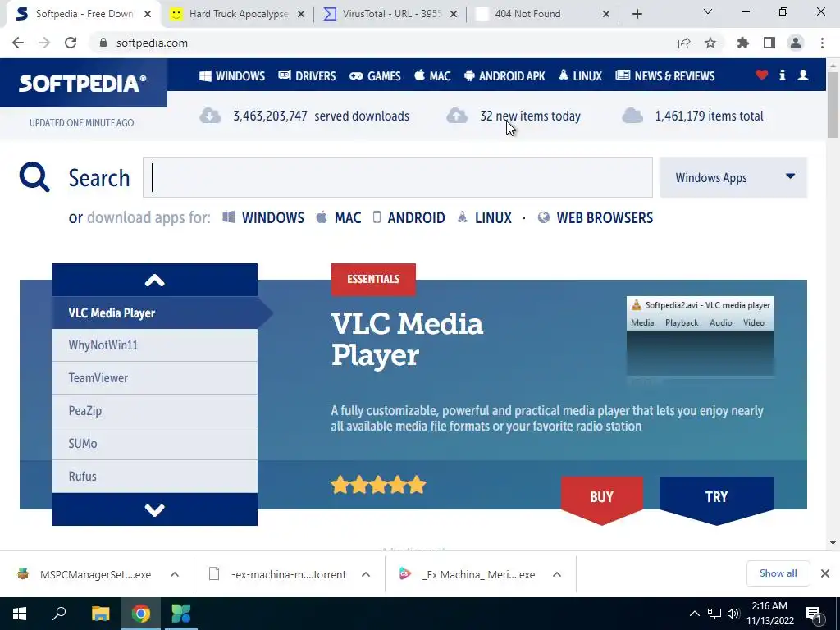Open the browser extensions puzzle icon
This screenshot has width=840, height=630.
[743, 43]
